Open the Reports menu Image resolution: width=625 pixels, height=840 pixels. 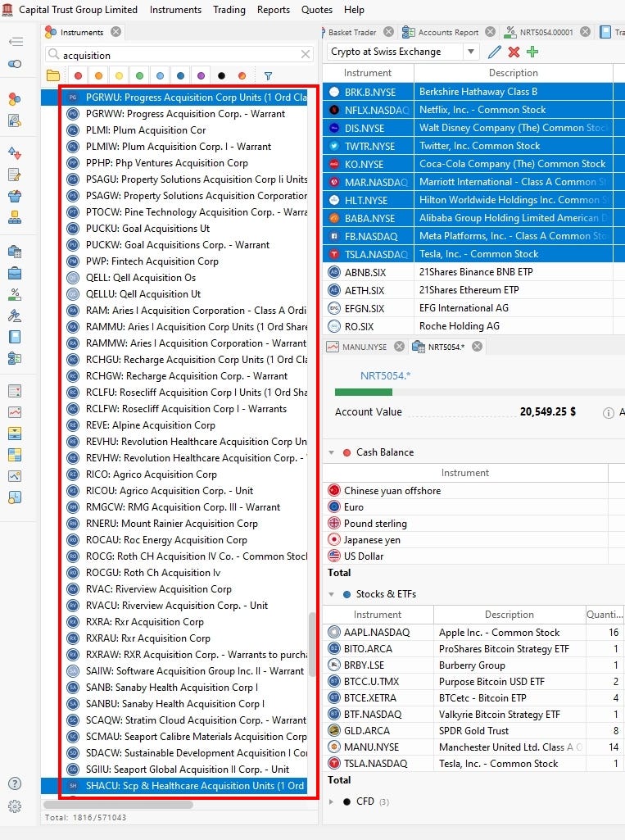point(273,10)
